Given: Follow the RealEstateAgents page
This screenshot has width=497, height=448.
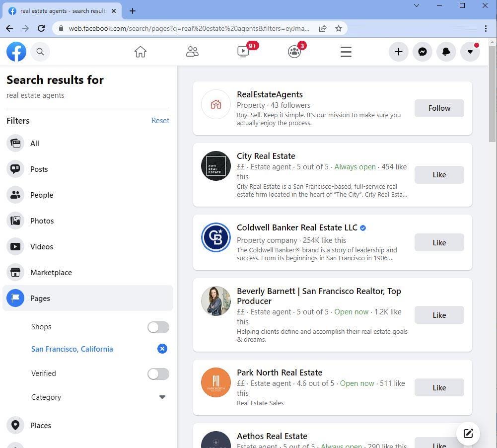Looking at the screenshot, I should tap(439, 108).
